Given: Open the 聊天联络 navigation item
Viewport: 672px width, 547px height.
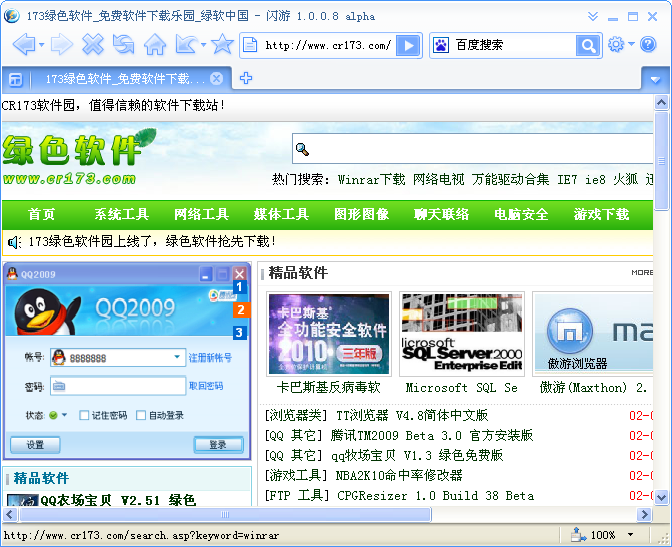Looking at the screenshot, I should [441, 214].
